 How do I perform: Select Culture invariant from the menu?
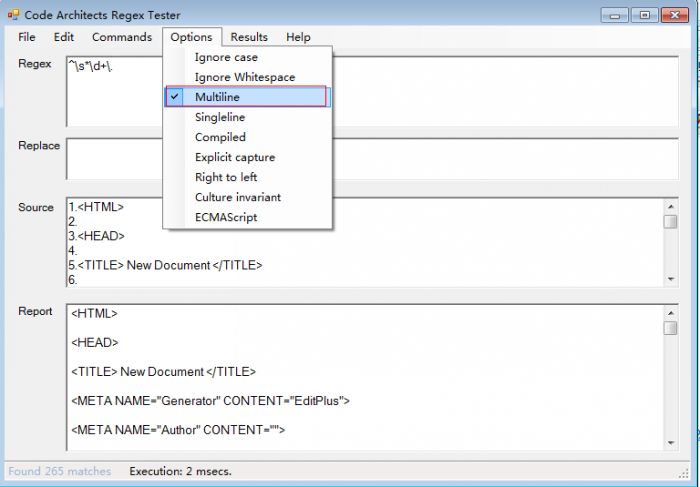click(237, 197)
